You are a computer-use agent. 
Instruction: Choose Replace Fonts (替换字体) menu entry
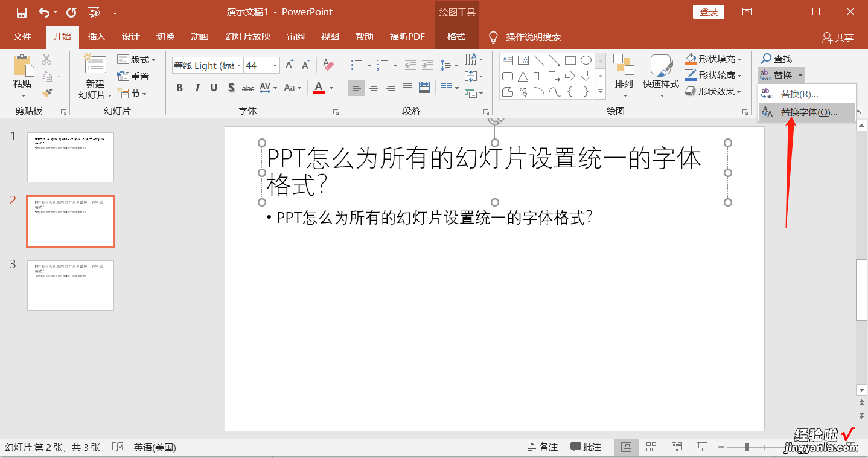point(807,112)
